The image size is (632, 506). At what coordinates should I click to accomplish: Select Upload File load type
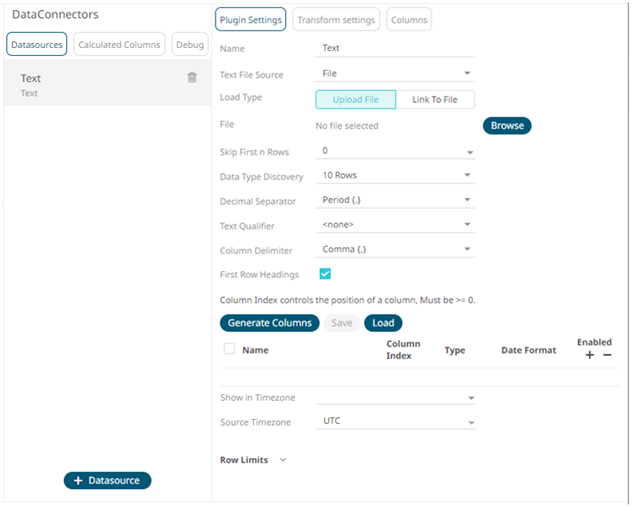click(355, 99)
